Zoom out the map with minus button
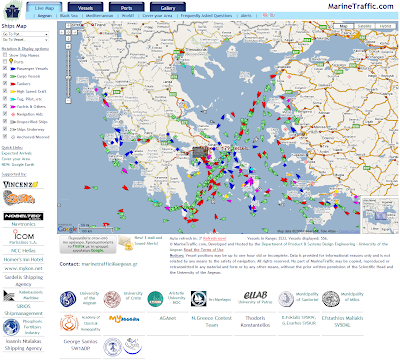400x360 pixels. 68,100
